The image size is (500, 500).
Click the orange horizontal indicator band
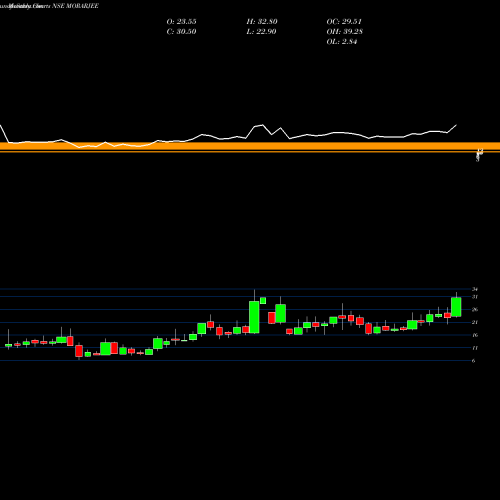point(250,146)
